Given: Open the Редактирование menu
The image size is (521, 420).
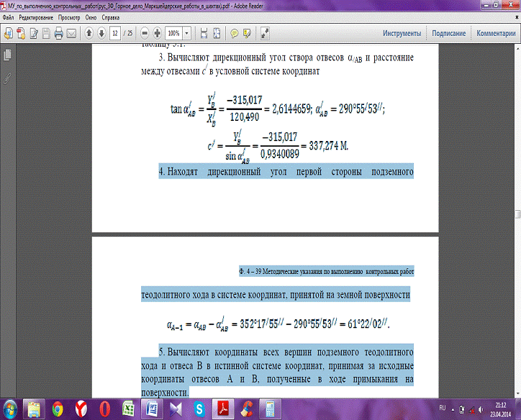Looking at the screenshot, I should (x=36, y=17).
